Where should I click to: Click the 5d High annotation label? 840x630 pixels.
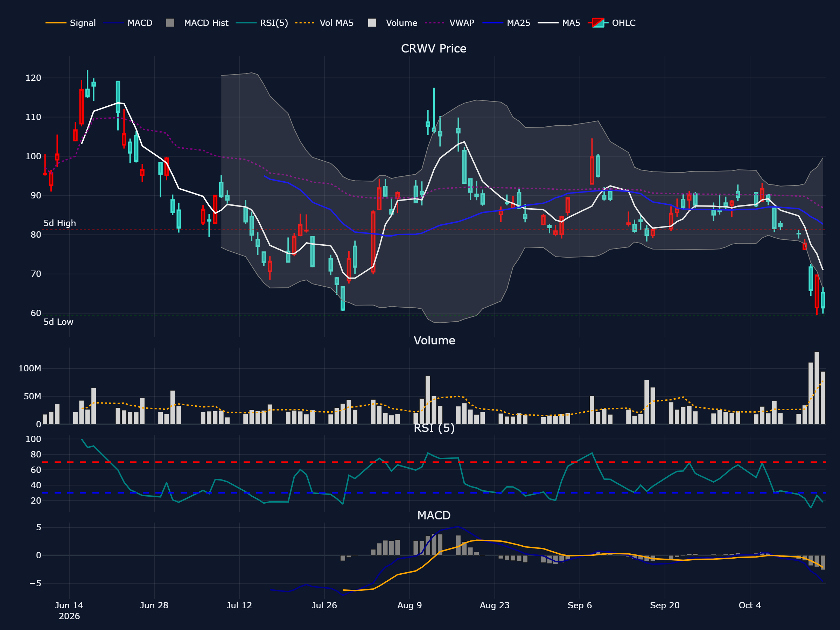point(59,223)
